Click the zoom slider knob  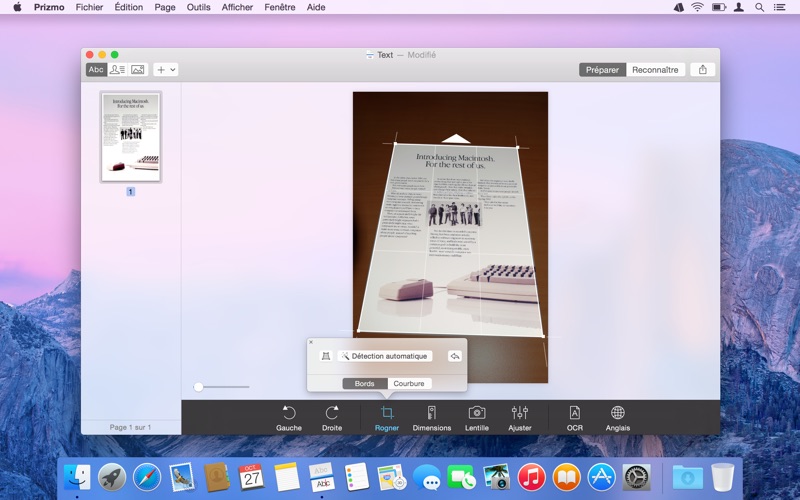coord(198,387)
